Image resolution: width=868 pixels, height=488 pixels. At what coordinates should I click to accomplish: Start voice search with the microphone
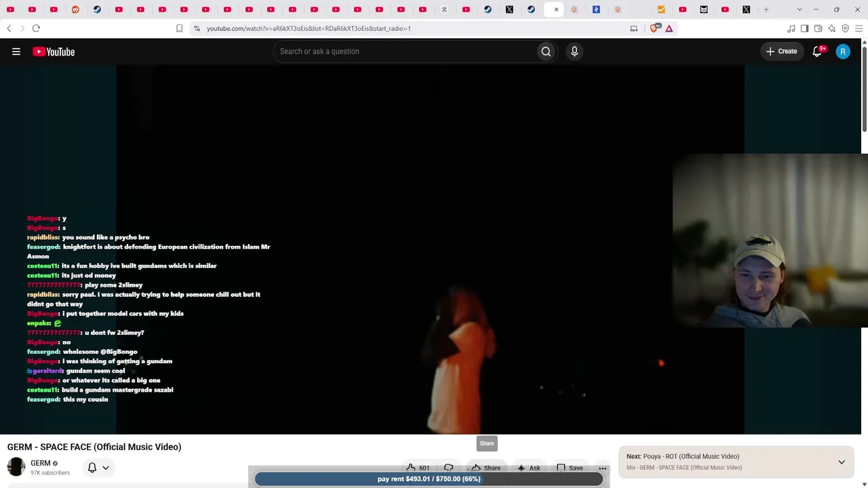point(574,52)
